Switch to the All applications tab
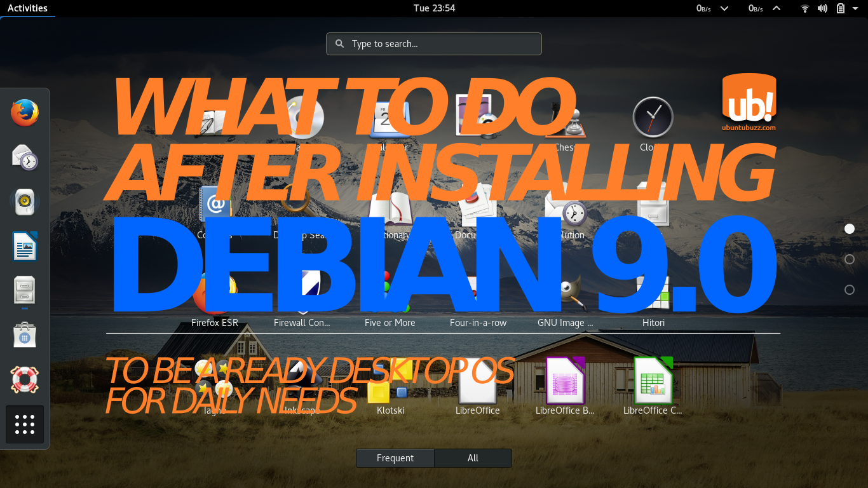 (473, 457)
